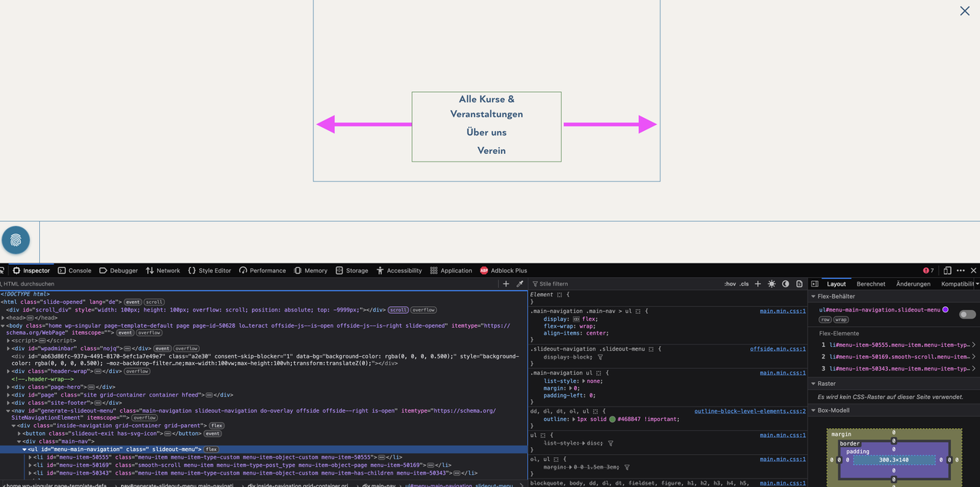Click the error count badge icon
980x487 pixels.
coord(928,270)
